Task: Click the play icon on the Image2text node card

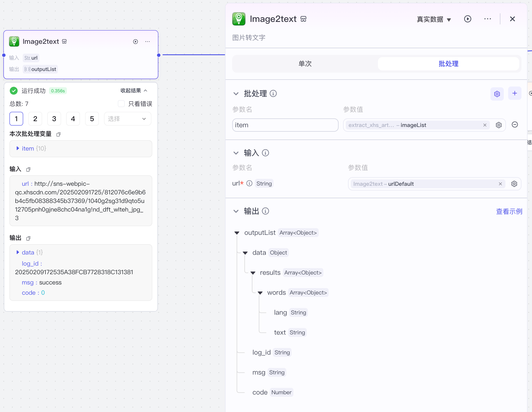Action: click(135, 42)
